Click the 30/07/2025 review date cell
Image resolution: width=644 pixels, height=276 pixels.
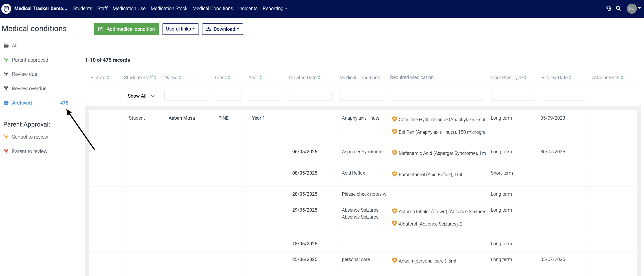point(553,152)
